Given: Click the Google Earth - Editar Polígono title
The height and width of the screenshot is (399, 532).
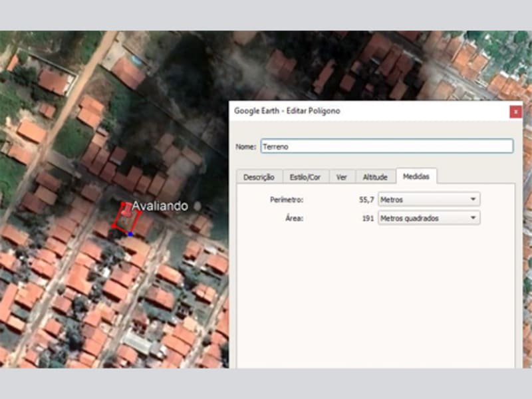Looking at the screenshot, I should pyautogui.click(x=287, y=111).
